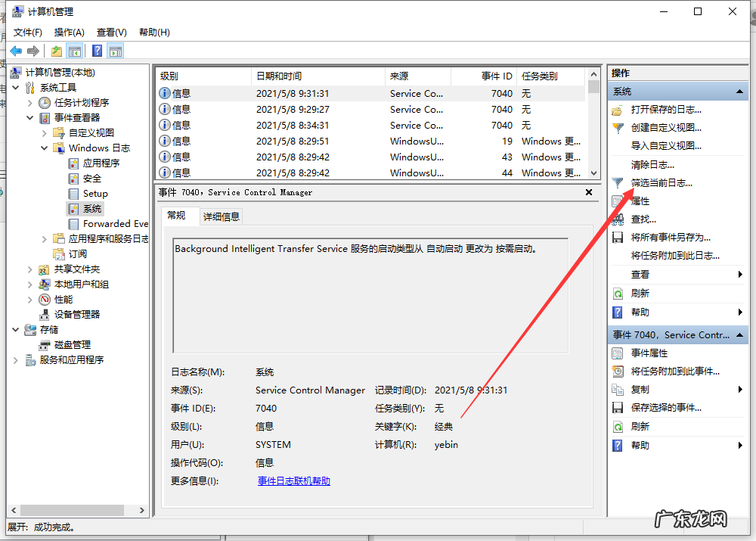Viewport: 756px width, 541px height.
Task: Open the 清除日志 action
Action: pos(650,164)
